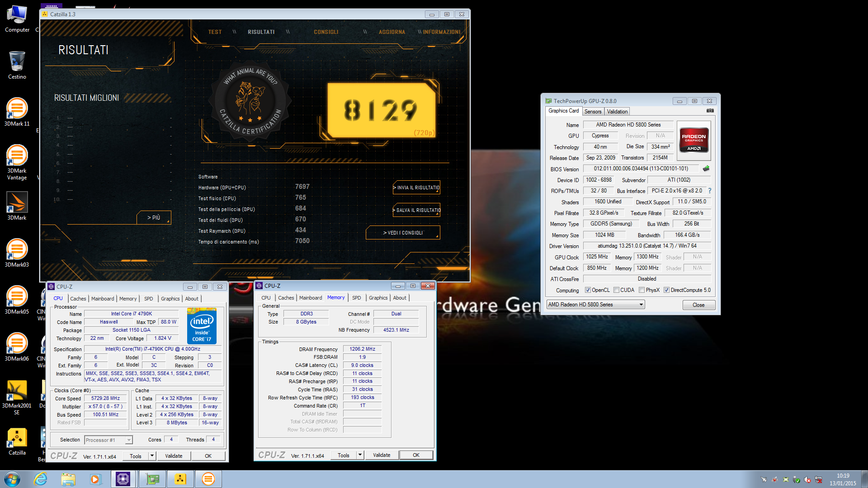This screenshot has height=488, width=868.
Task: Launch the 3DMark03 desktop shortcut
Action: 17,253
